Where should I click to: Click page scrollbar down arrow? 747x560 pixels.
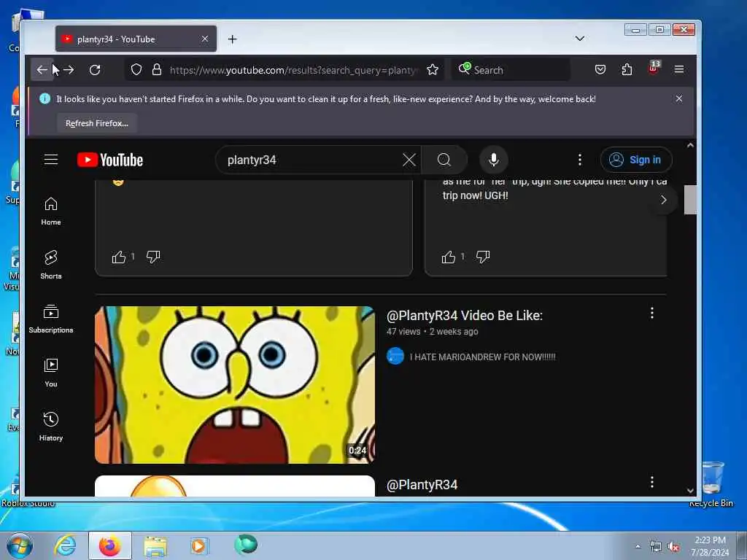(x=690, y=491)
